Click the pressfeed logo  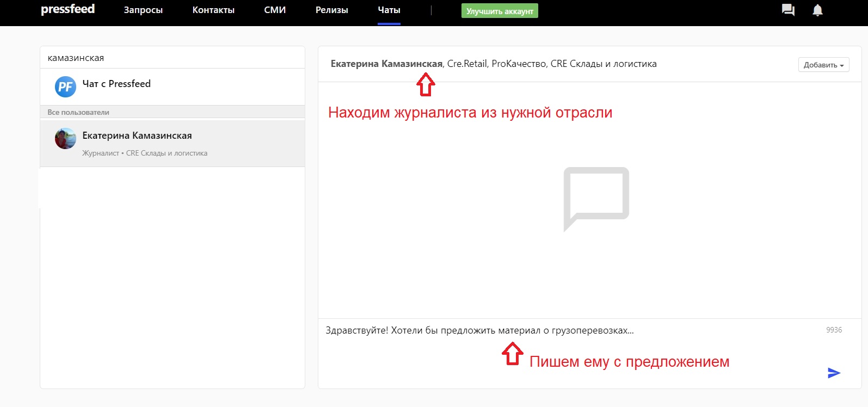pyautogui.click(x=68, y=9)
